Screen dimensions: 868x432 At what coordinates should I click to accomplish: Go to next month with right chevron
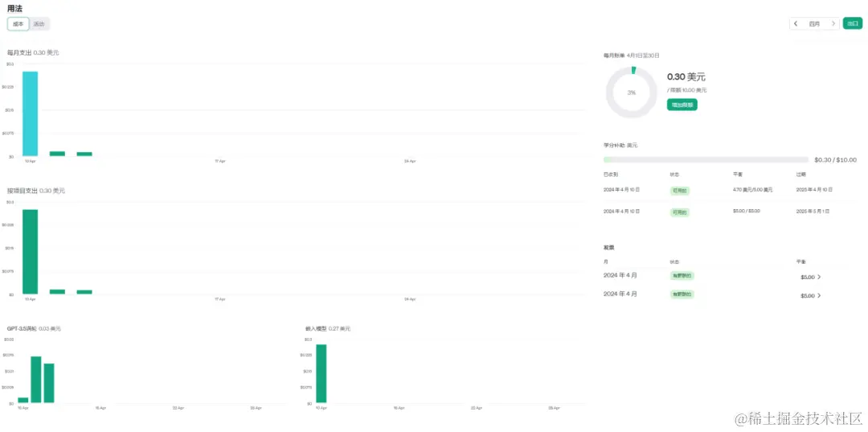(833, 24)
